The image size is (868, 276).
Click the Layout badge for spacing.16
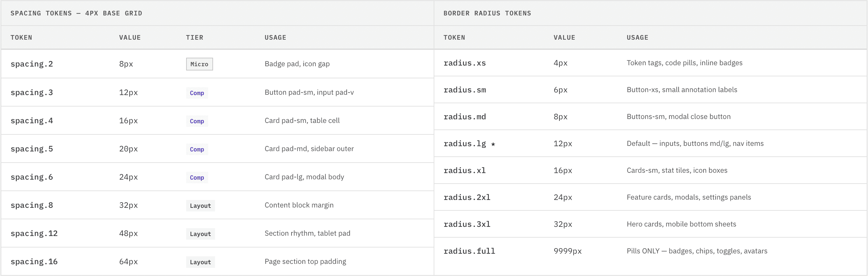[200, 262]
